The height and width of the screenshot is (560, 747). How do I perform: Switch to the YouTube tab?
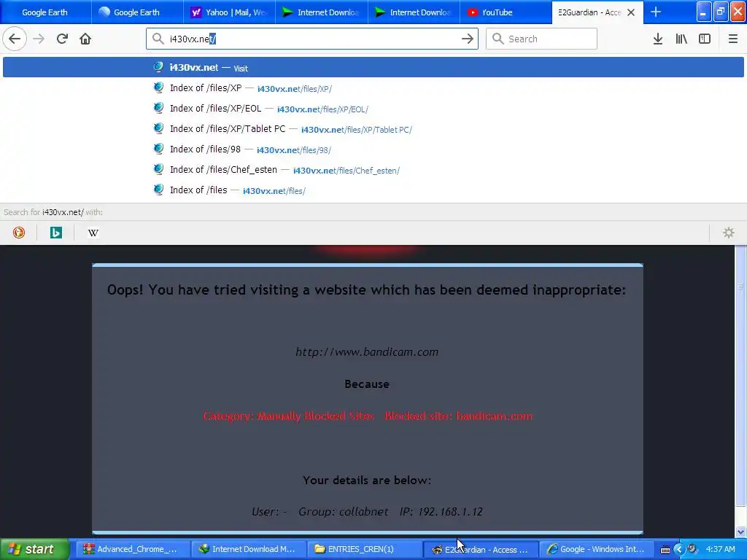click(506, 12)
